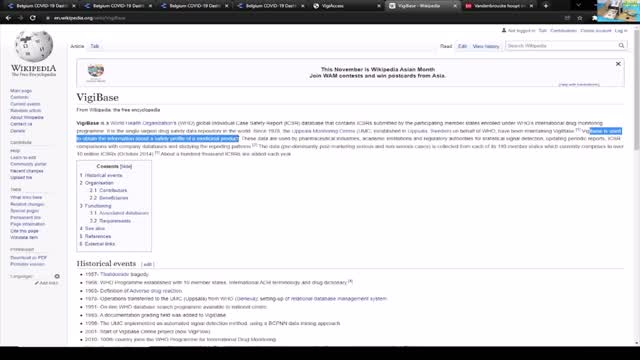Image resolution: width=640 pixels, height=360 pixels.
Task: Open Wikidata item sidebar link
Action: click(24, 238)
